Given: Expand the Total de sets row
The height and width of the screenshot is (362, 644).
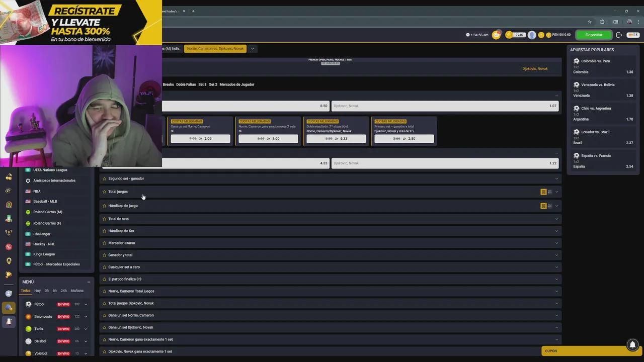Looking at the screenshot, I should point(331,219).
